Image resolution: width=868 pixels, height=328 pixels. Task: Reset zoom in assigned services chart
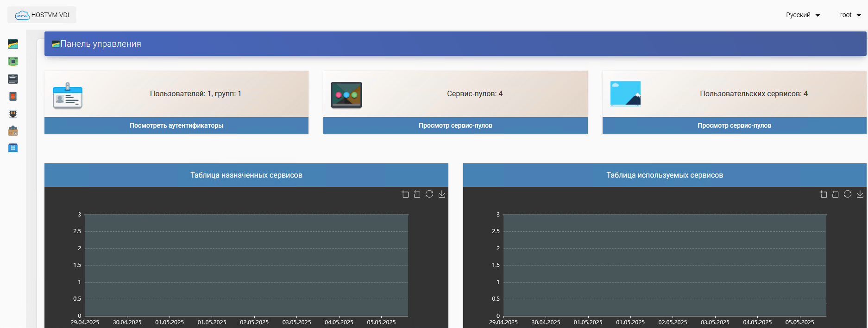pos(417,194)
